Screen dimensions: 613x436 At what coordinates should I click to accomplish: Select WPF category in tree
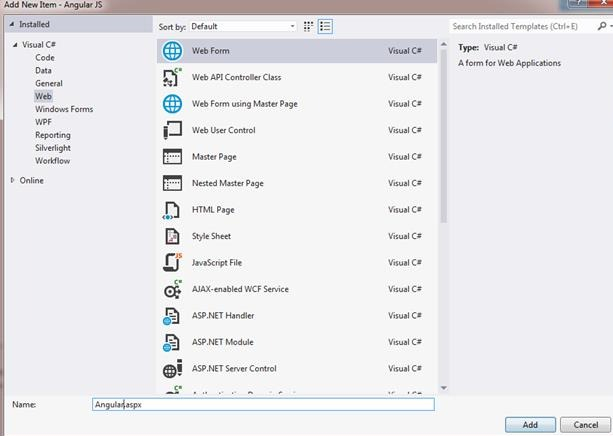pos(43,122)
